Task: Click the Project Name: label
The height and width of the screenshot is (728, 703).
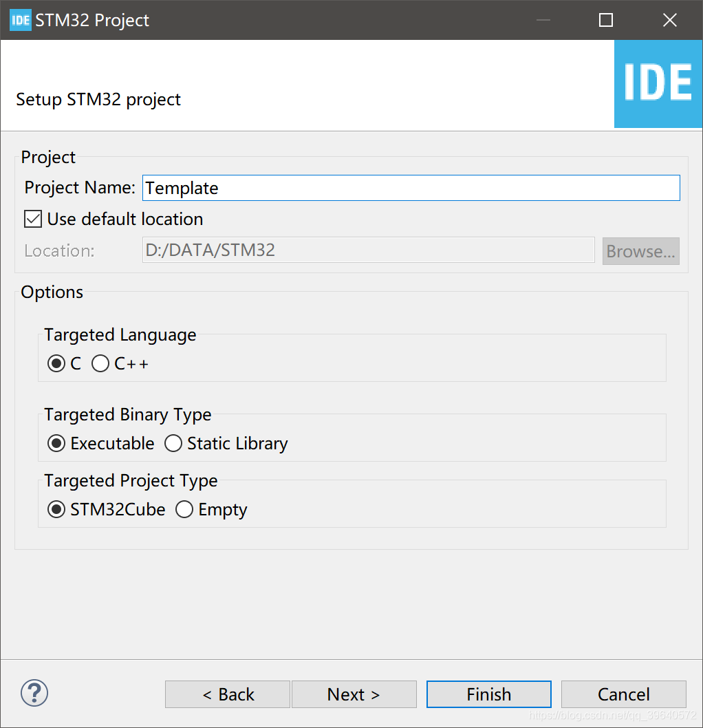Action: pyautogui.click(x=80, y=188)
